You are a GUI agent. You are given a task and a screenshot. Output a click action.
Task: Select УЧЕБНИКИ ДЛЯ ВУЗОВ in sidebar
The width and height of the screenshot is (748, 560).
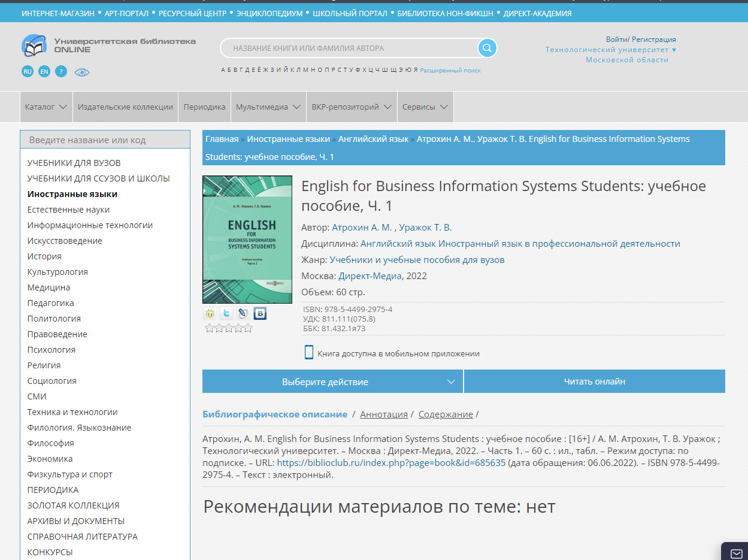pos(74,163)
